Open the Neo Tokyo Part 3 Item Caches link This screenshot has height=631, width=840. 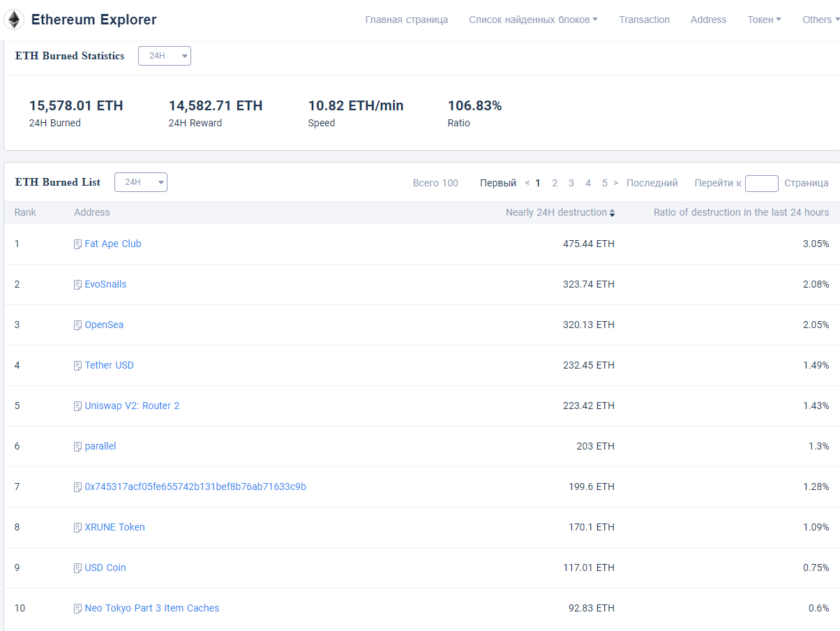tap(152, 608)
